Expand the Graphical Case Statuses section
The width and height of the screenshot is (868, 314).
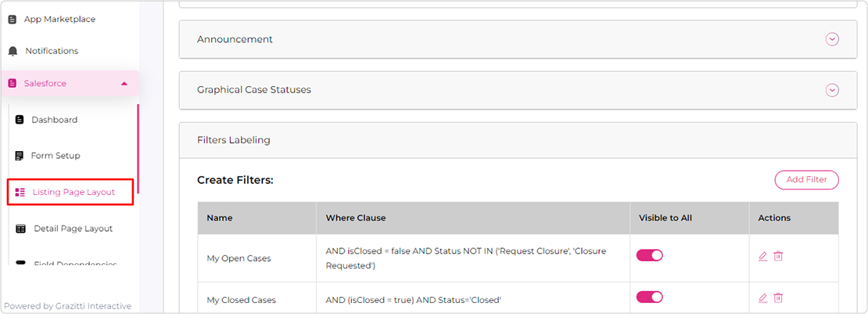coord(832,90)
